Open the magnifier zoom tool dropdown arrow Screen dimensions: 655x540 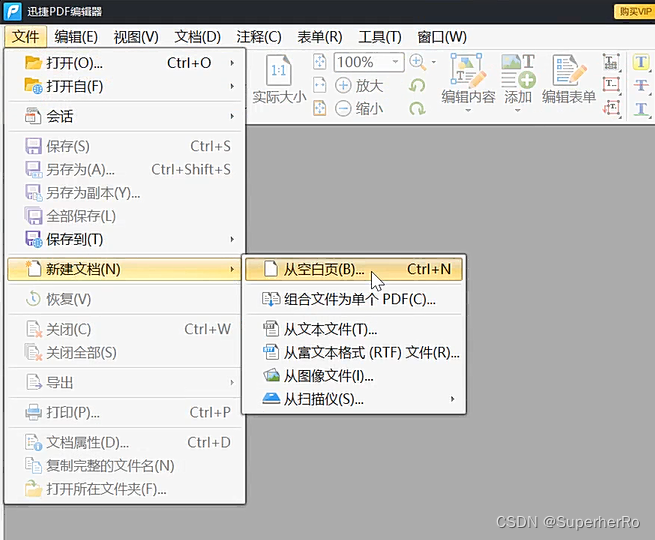coord(434,62)
